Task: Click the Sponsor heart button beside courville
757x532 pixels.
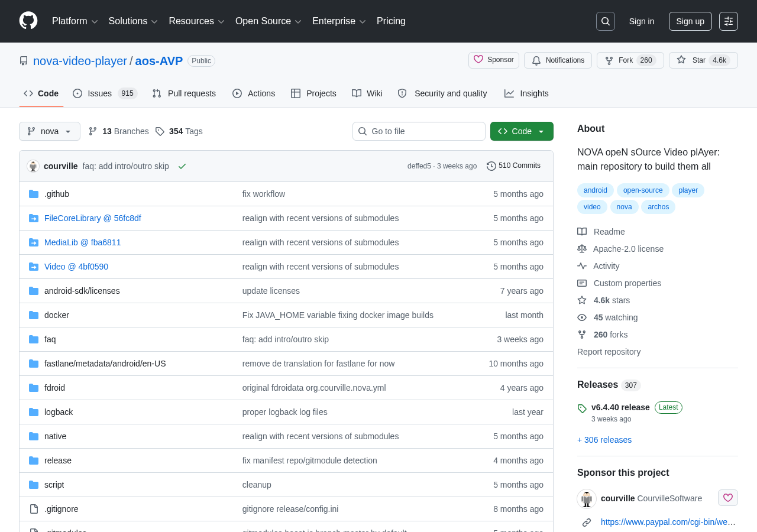Action: pyautogui.click(x=728, y=498)
